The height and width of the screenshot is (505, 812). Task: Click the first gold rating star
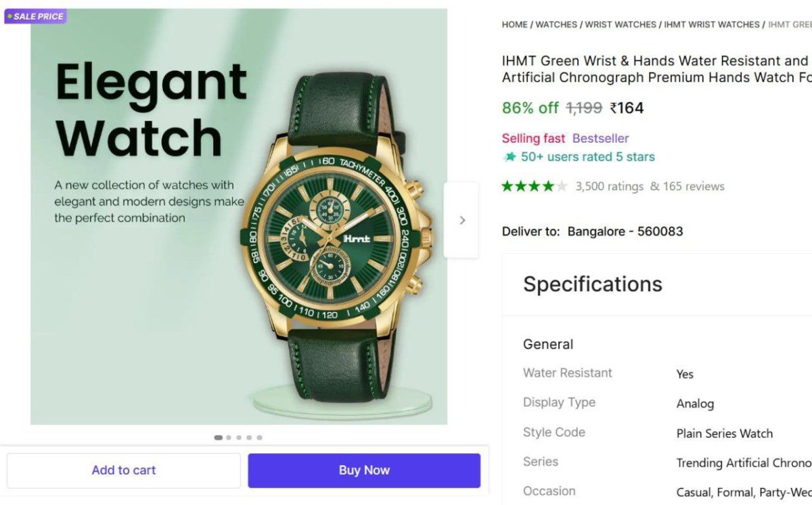pyautogui.click(x=505, y=185)
